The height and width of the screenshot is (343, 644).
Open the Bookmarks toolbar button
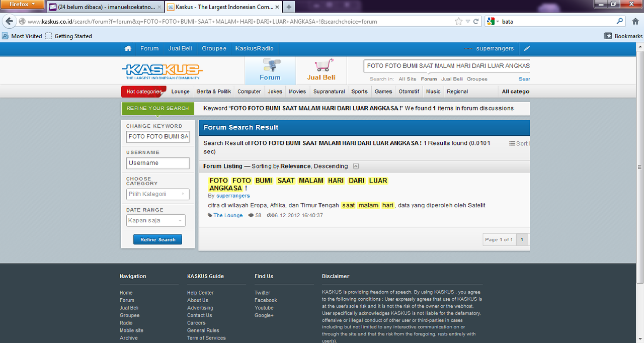pyautogui.click(x=623, y=36)
